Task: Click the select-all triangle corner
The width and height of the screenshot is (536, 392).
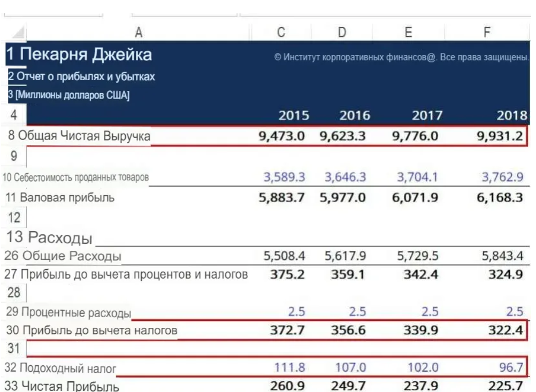Action: (17, 33)
